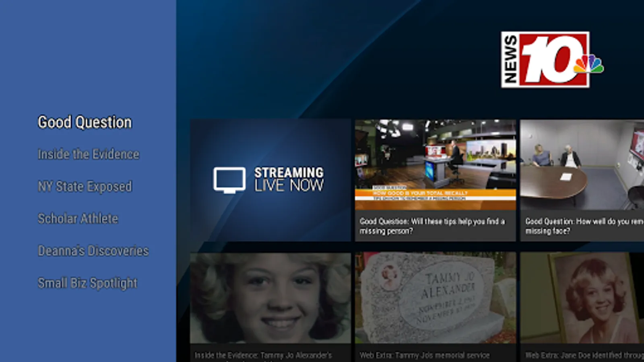Play the Tammy Jo memorial gravestone video
644x362 pixels.
pyautogui.click(x=436, y=298)
